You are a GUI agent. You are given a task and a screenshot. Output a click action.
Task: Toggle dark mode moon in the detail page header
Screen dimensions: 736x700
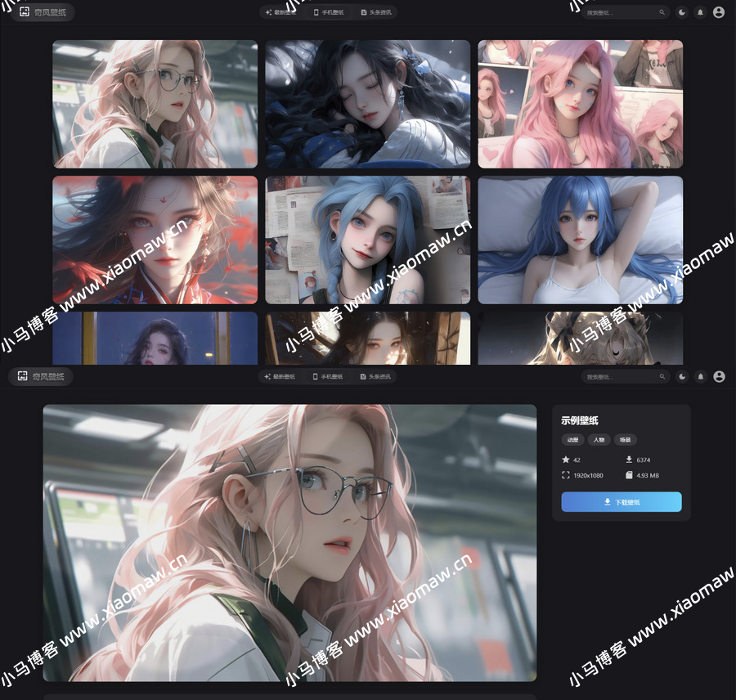[x=682, y=377]
